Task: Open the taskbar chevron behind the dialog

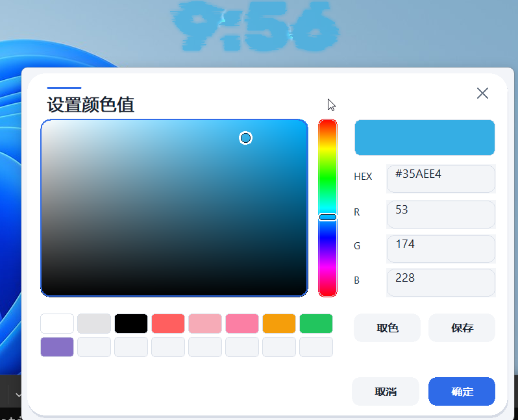Action: click(x=18, y=395)
